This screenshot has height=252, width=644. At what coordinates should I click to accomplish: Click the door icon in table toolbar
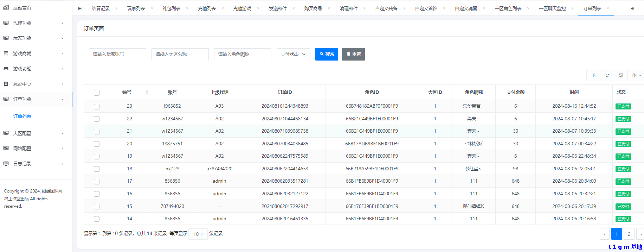(593, 75)
